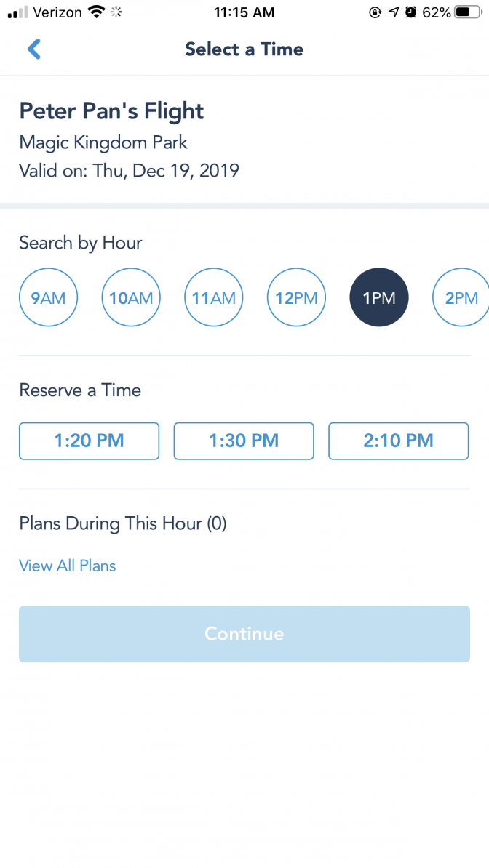Select the 11AM hour circle

click(213, 298)
